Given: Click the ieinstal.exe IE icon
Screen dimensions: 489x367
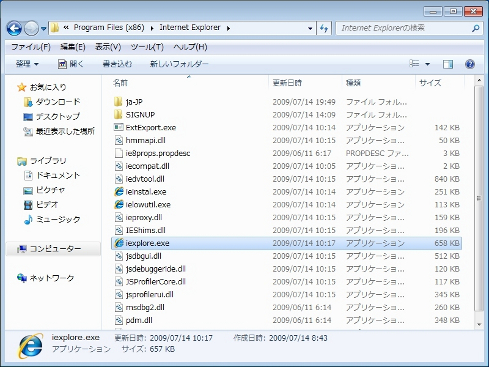Looking at the screenshot, I should click(119, 191).
